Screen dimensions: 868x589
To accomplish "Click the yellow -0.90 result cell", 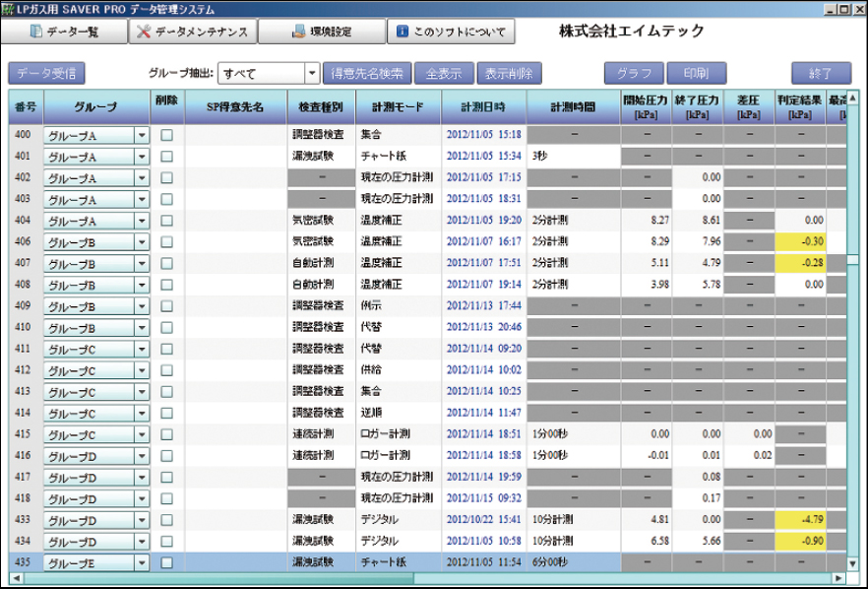I will pyautogui.click(x=800, y=542).
